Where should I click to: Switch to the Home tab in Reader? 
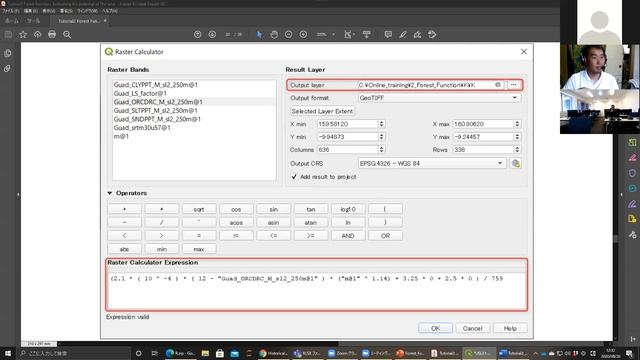coord(12,21)
